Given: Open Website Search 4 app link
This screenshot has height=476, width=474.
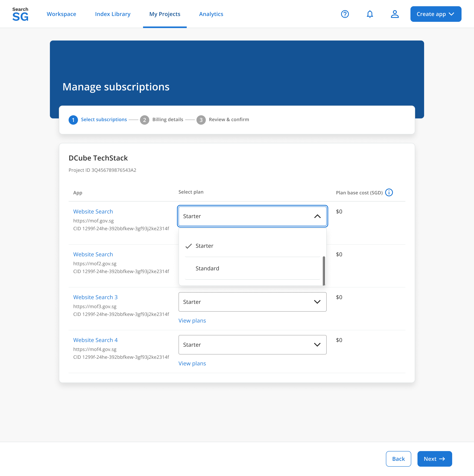Looking at the screenshot, I should pyautogui.click(x=95, y=340).
